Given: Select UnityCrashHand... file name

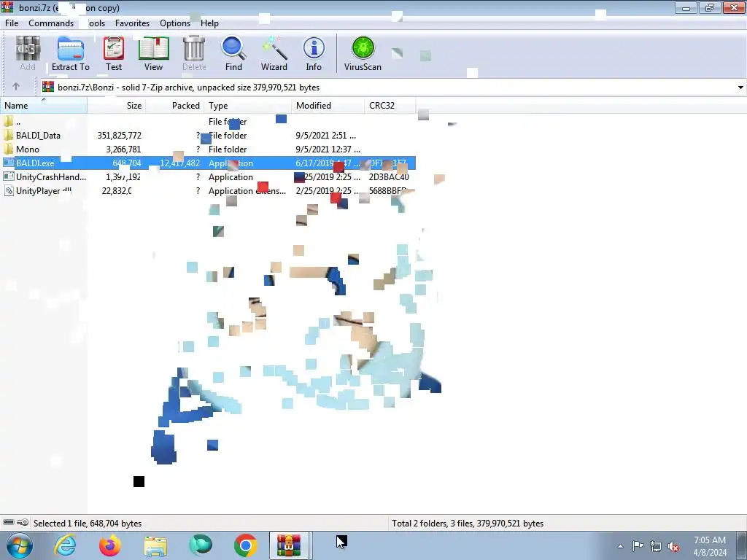Looking at the screenshot, I should click(51, 176).
